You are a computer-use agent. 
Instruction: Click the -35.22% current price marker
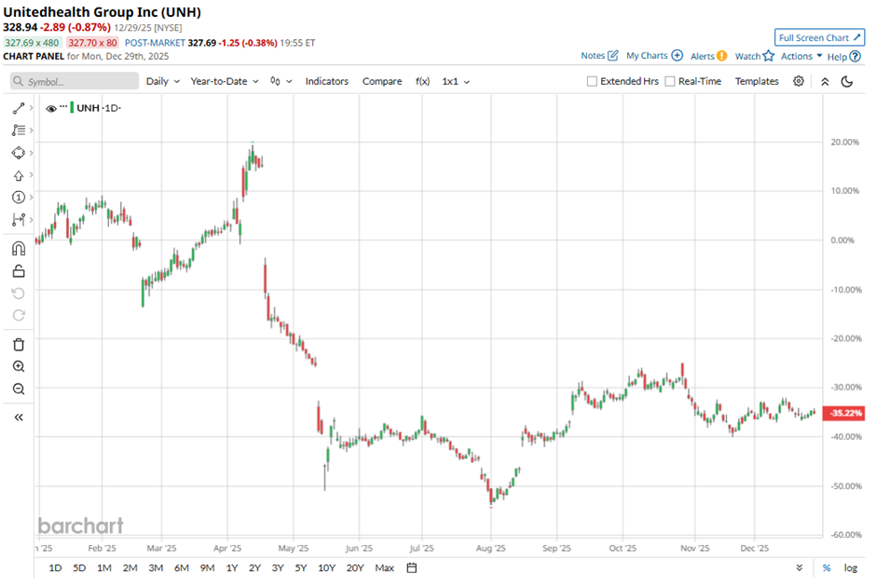(843, 413)
